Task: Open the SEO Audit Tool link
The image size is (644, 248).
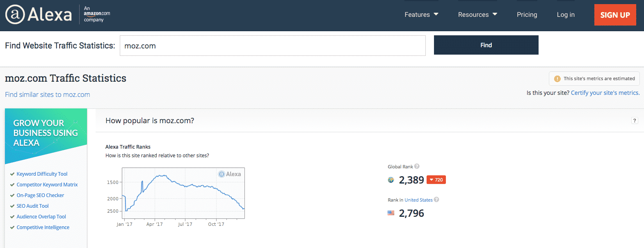Action: [x=32, y=206]
